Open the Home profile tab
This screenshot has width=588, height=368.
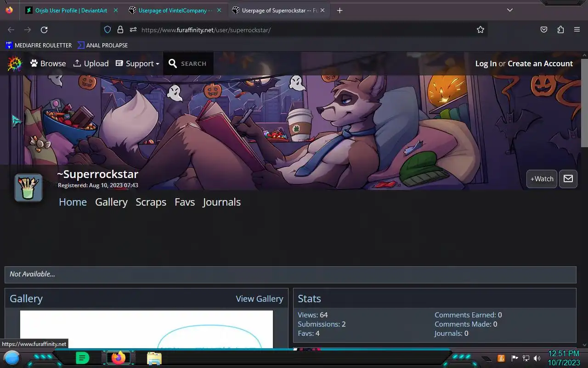point(73,202)
